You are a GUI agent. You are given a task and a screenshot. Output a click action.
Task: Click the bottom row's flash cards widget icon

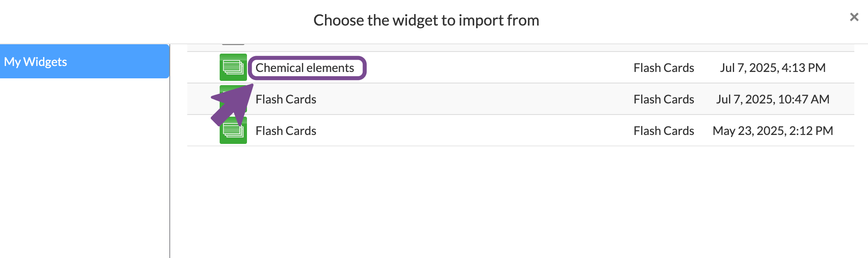(x=233, y=130)
